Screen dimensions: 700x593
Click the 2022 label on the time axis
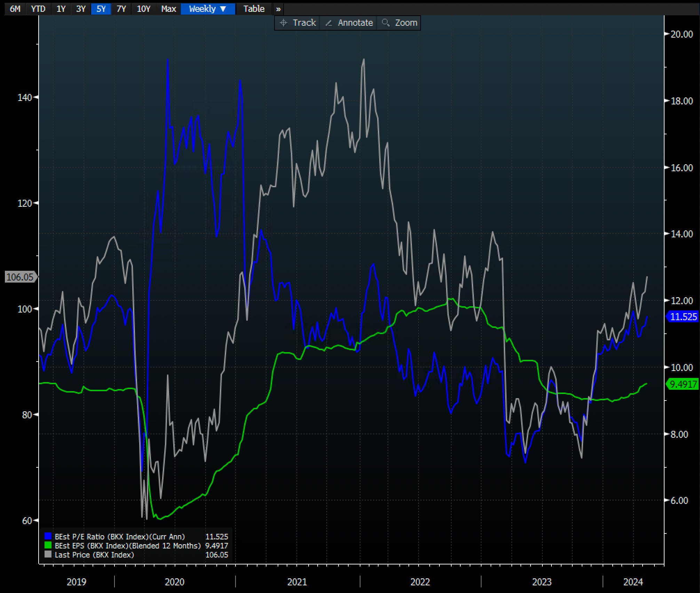coord(420,582)
